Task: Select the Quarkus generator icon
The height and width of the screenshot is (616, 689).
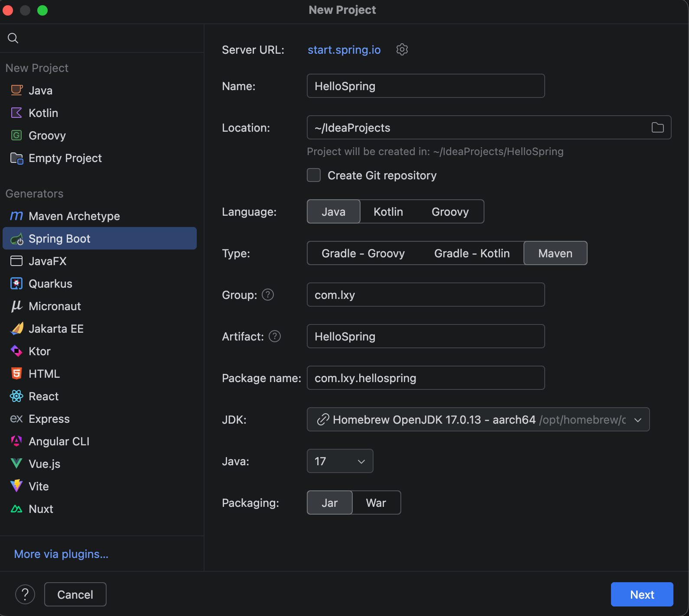Action: (16, 284)
